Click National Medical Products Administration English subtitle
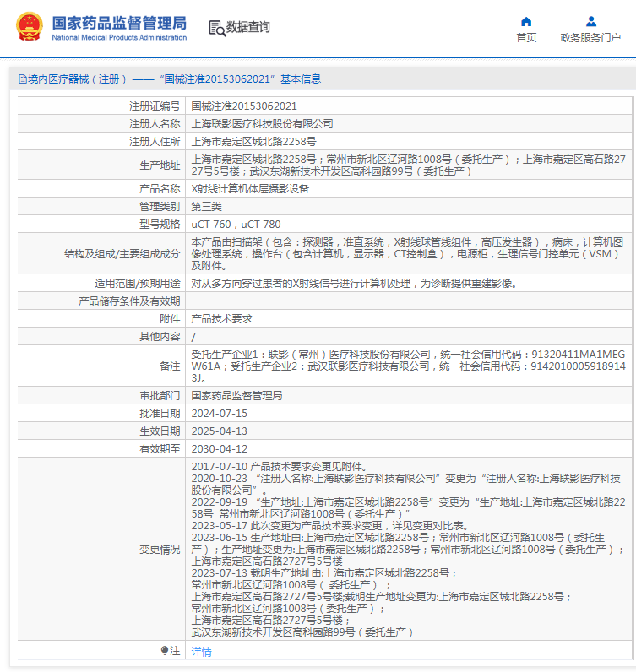 click(x=119, y=37)
